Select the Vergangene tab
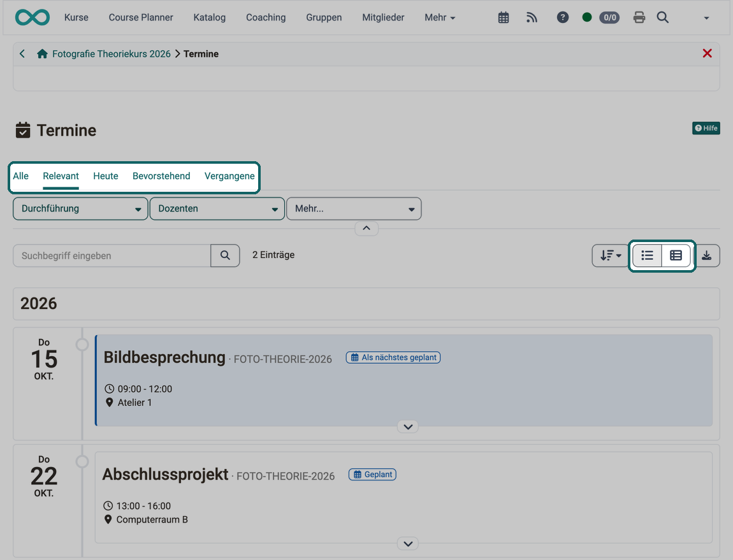This screenshot has height=560, width=733. [x=229, y=176]
